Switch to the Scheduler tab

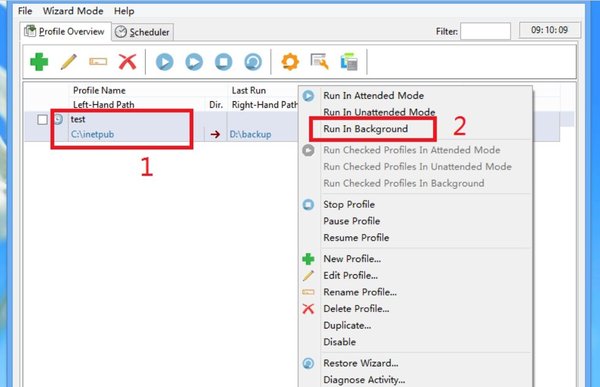tap(143, 32)
